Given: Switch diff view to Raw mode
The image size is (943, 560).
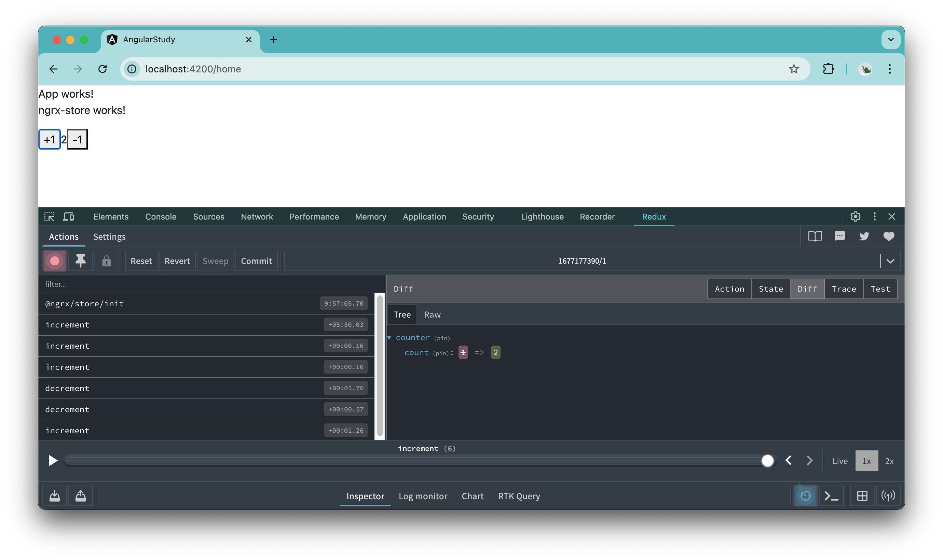Looking at the screenshot, I should click(x=432, y=314).
